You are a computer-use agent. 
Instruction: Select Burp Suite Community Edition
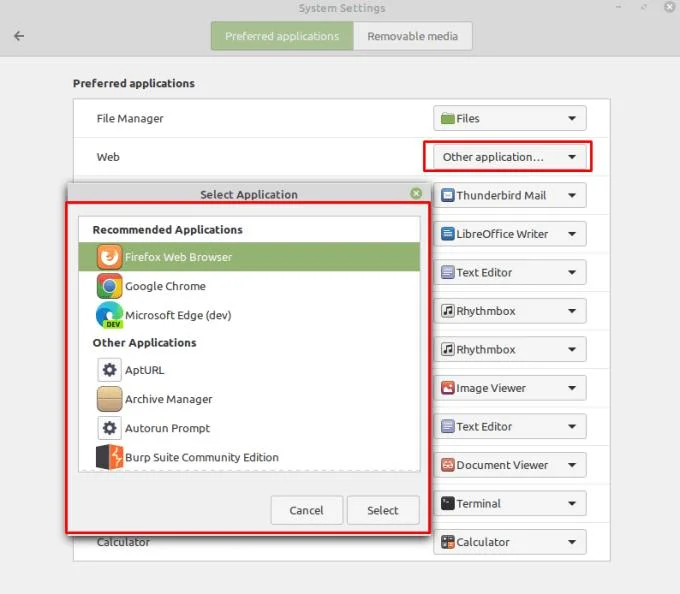pos(249,457)
